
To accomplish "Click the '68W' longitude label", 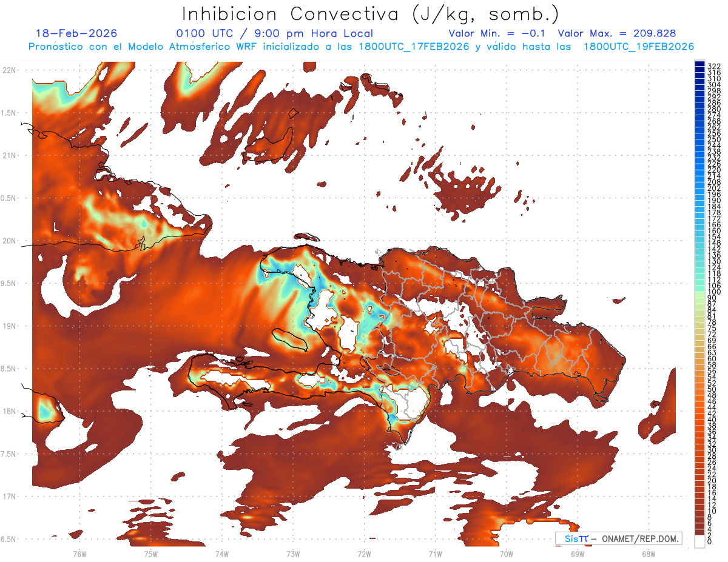I will click(649, 553).
